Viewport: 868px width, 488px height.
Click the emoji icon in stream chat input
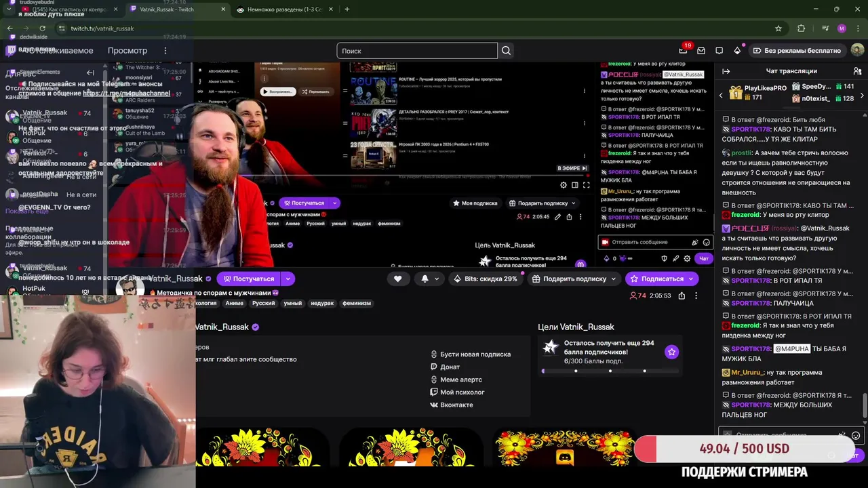click(x=707, y=242)
